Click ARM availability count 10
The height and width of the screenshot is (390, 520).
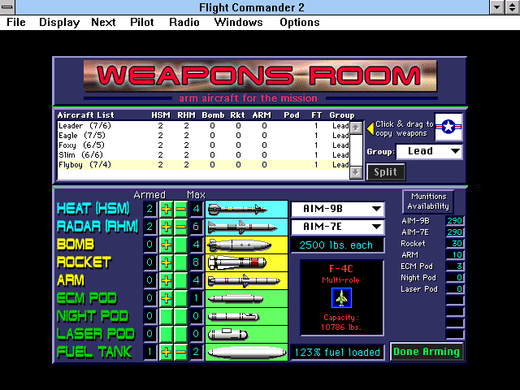coord(455,255)
